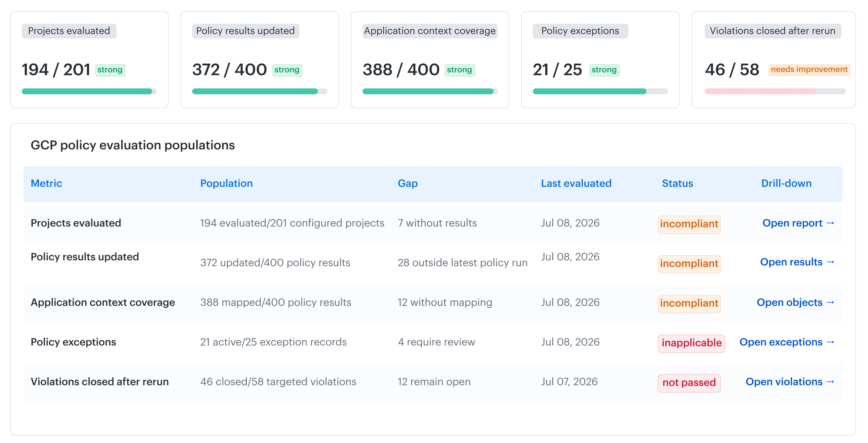Image resolution: width=868 pixels, height=443 pixels.
Task: Click 'GCP policy evaluation populations' heading
Action: click(133, 145)
